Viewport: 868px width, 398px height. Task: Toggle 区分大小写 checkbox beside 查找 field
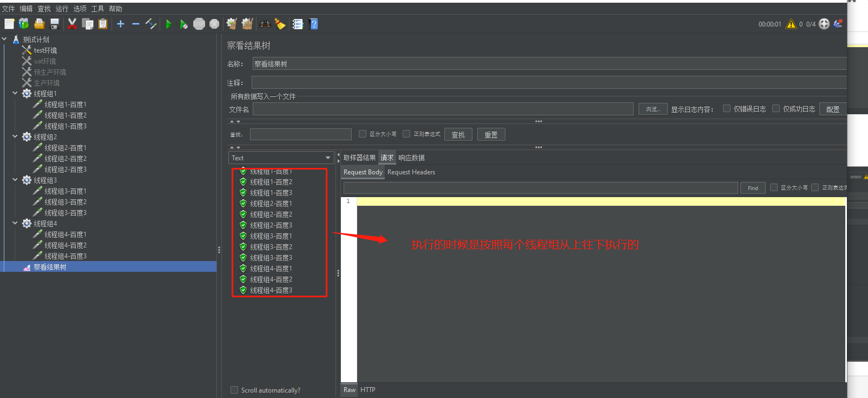[x=363, y=134]
